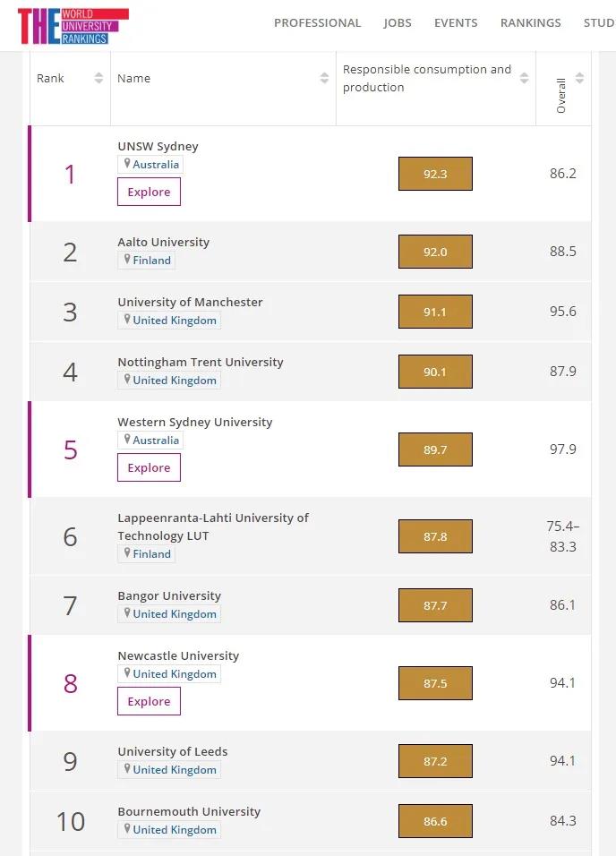The height and width of the screenshot is (856, 616).
Task: Explore UNSW Sydney details
Action: (149, 192)
